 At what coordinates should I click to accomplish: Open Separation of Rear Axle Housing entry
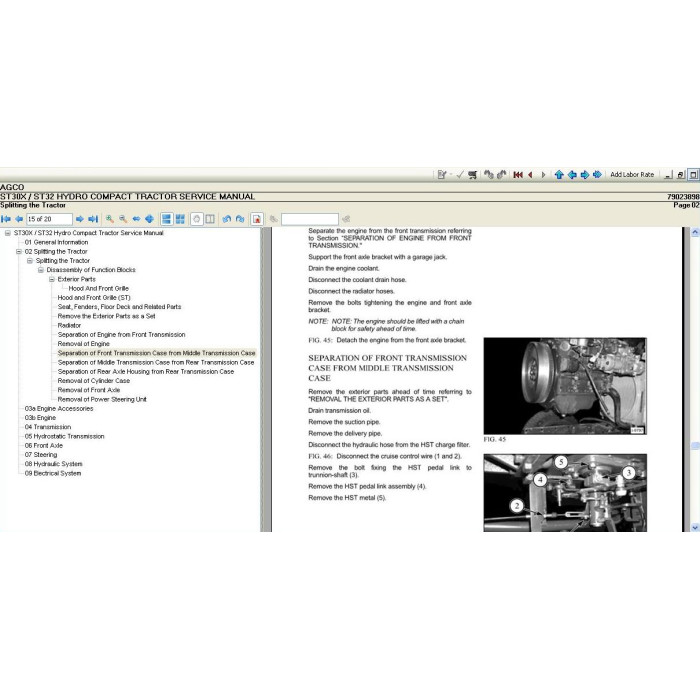[146, 372]
